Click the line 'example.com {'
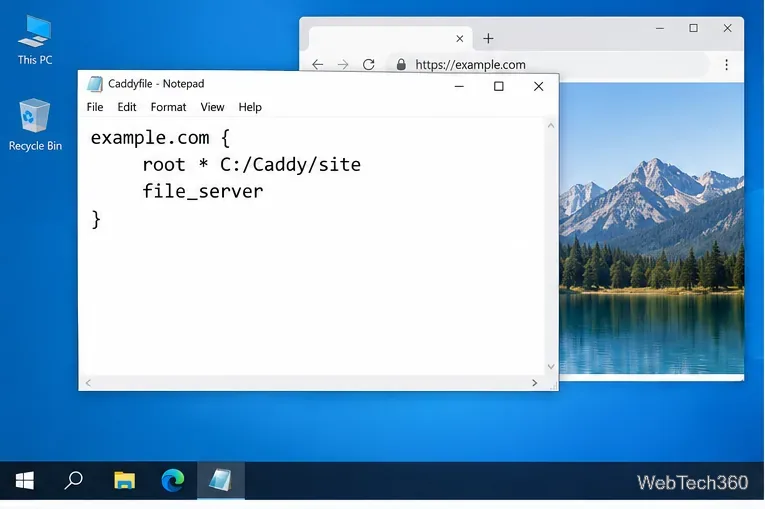This screenshot has width=765, height=509. [x=160, y=138]
